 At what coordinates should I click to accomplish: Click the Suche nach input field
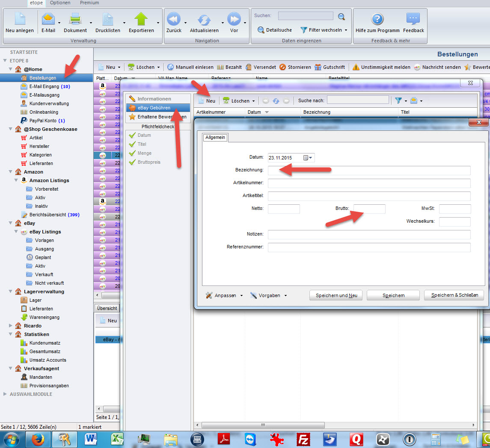[x=358, y=100]
